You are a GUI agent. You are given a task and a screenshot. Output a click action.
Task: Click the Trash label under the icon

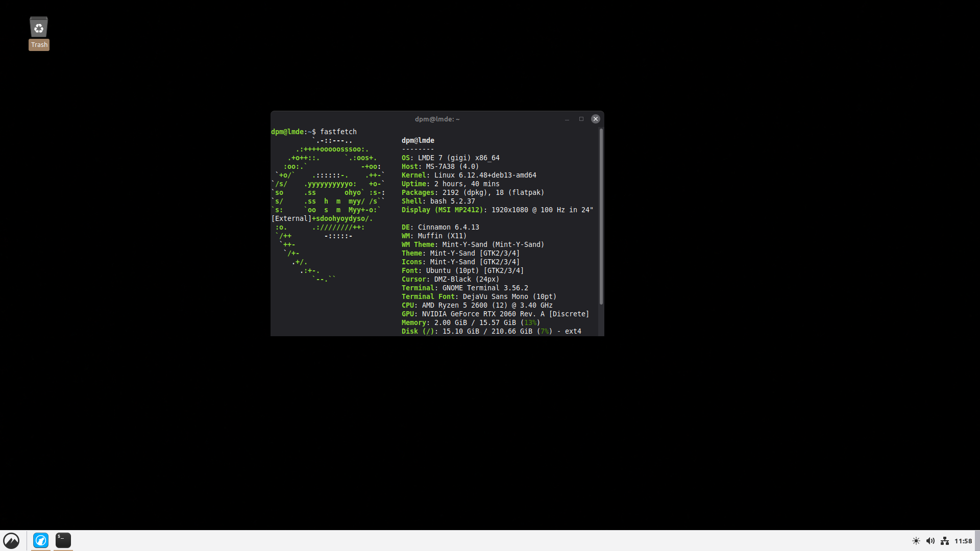(x=39, y=45)
